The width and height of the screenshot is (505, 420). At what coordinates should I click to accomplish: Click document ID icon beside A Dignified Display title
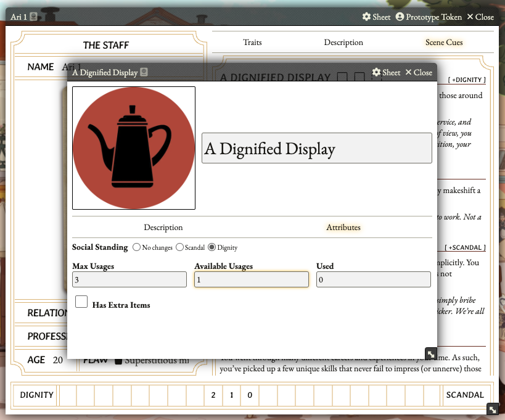(x=144, y=72)
